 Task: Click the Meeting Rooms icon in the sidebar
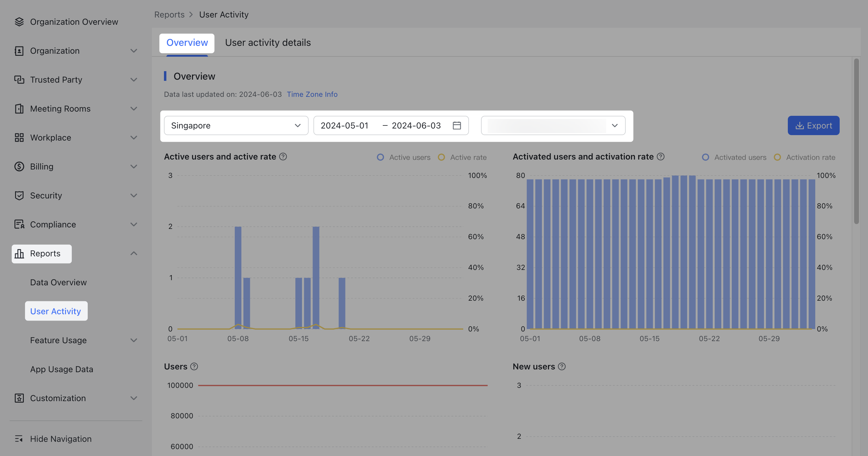pyautogui.click(x=19, y=109)
